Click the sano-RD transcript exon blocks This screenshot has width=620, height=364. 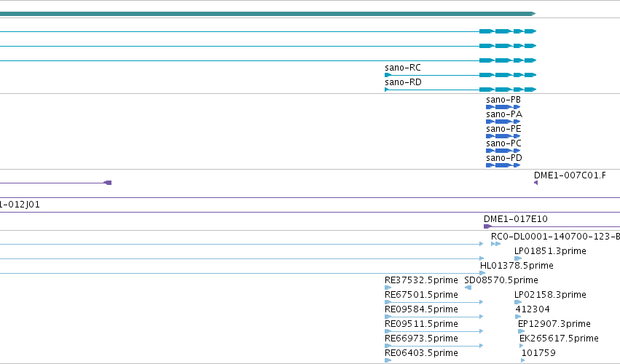click(508, 90)
